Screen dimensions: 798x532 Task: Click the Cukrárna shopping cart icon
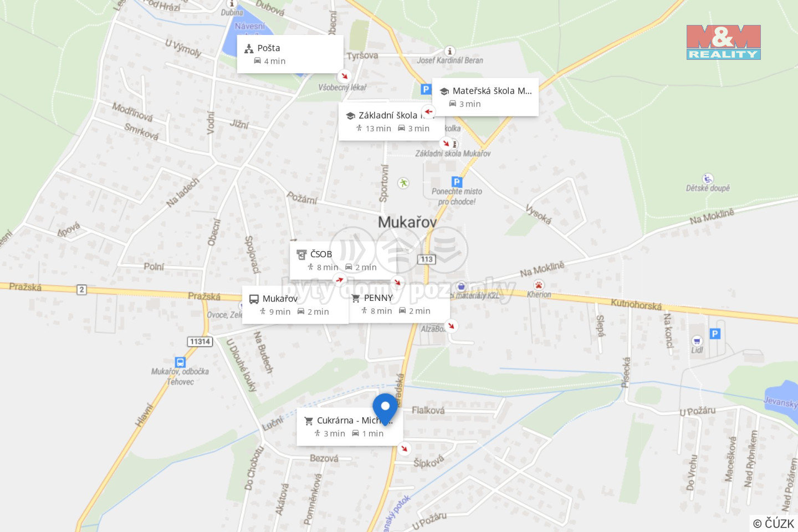pyautogui.click(x=309, y=421)
